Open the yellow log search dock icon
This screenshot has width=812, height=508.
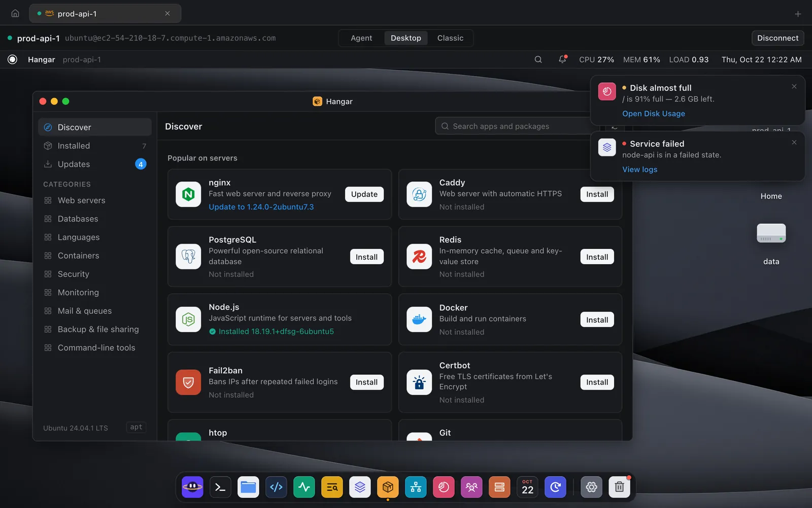(x=332, y=487)
